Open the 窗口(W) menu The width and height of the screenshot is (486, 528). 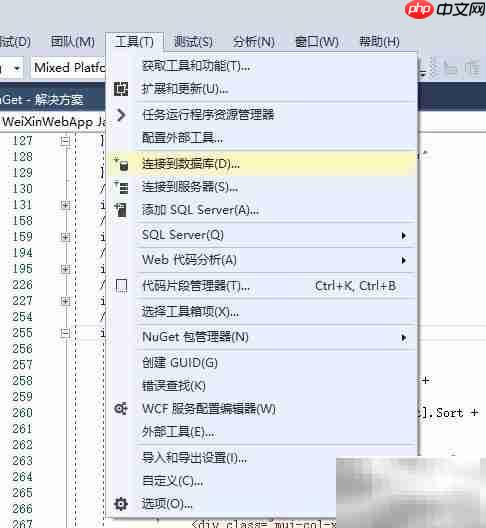point(317,42)
